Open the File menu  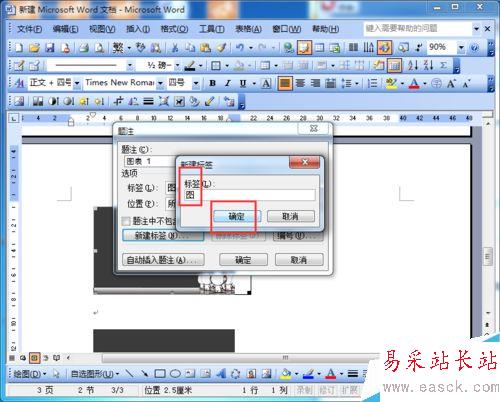click(29, 29)
